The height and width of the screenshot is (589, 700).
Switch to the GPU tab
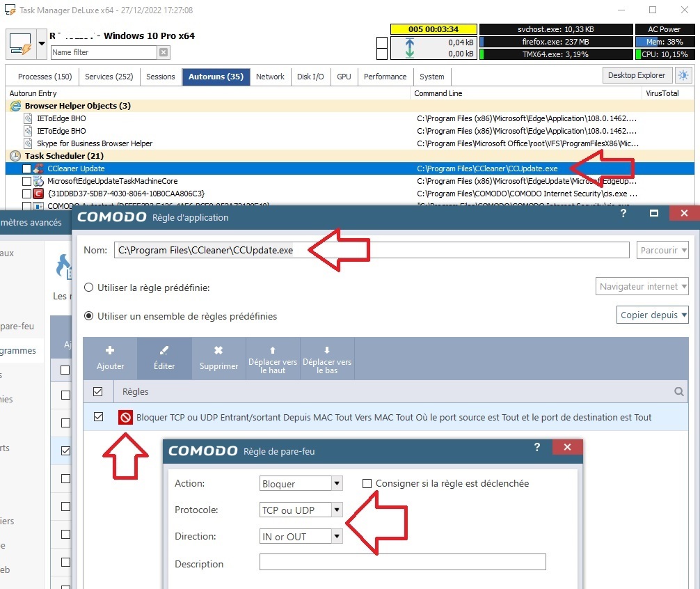(344, 77)
